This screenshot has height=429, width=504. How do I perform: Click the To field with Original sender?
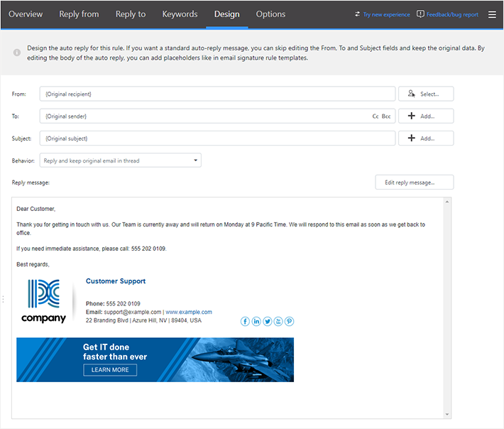[x=217, y=116]
